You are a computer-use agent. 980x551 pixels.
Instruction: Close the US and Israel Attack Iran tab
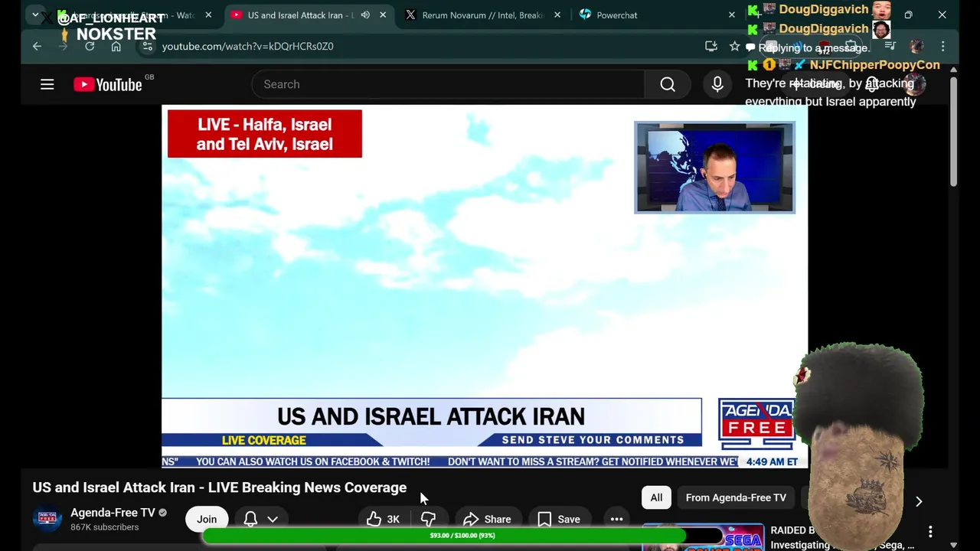[x=383, y=15]
